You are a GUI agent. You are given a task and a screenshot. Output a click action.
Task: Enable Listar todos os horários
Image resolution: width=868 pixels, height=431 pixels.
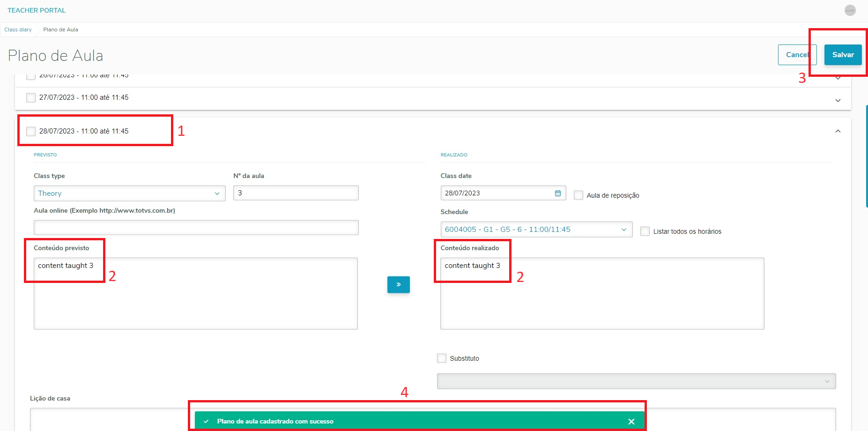click(x=645, y=231)
